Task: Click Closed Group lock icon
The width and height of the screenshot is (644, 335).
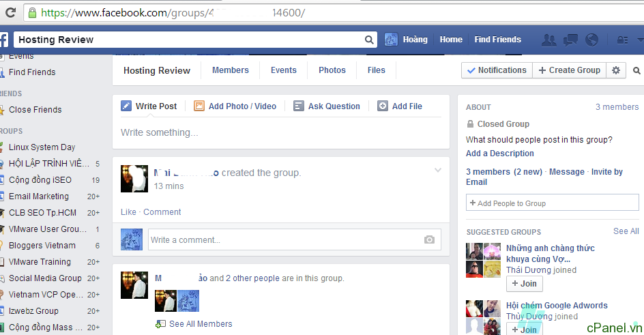Action: pyautogui.click(x=470, y=124)
